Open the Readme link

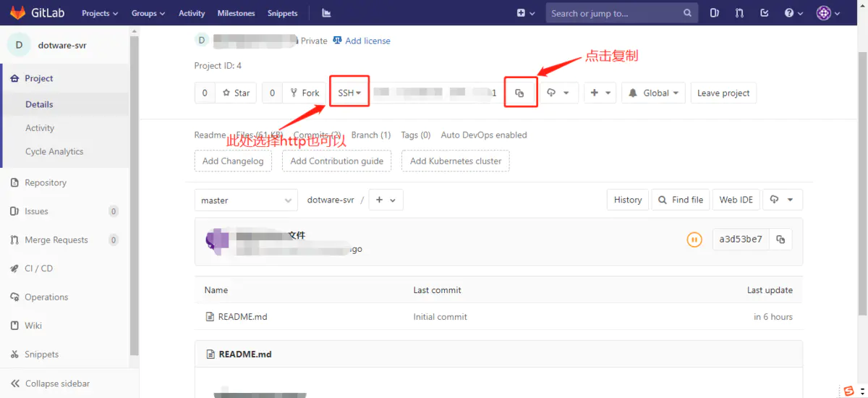coord(210,135)
